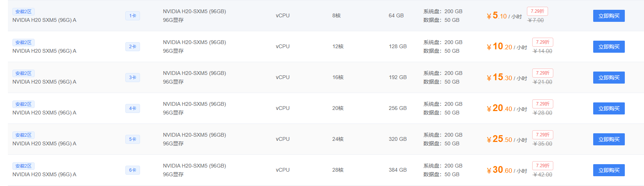This screenshot has height=186, width=644.
Task: Purchase the 6卡 instance at ¥30.60
Action: click(609, 170)
